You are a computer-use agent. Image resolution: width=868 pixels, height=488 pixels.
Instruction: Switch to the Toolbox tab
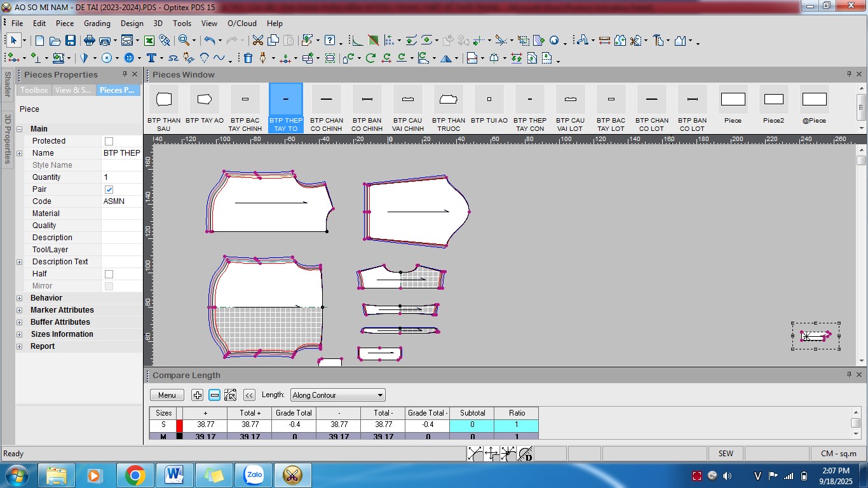tap(34, 90)
